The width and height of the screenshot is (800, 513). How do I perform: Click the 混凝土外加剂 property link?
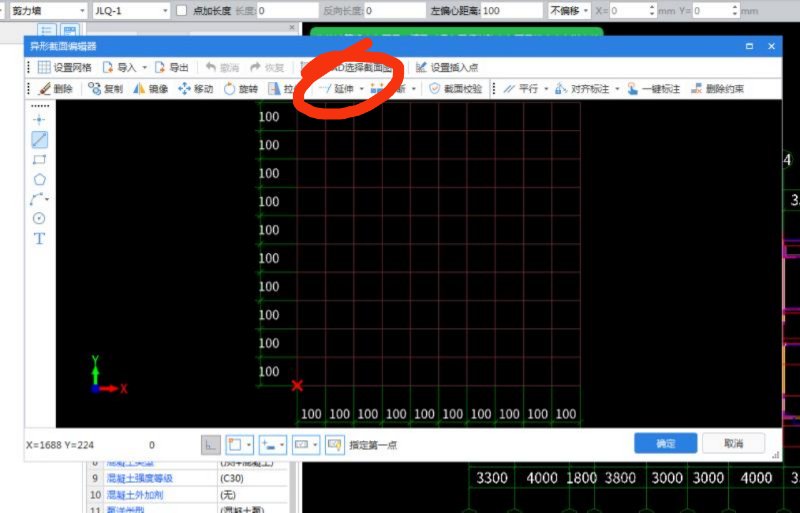pos(135,495)
